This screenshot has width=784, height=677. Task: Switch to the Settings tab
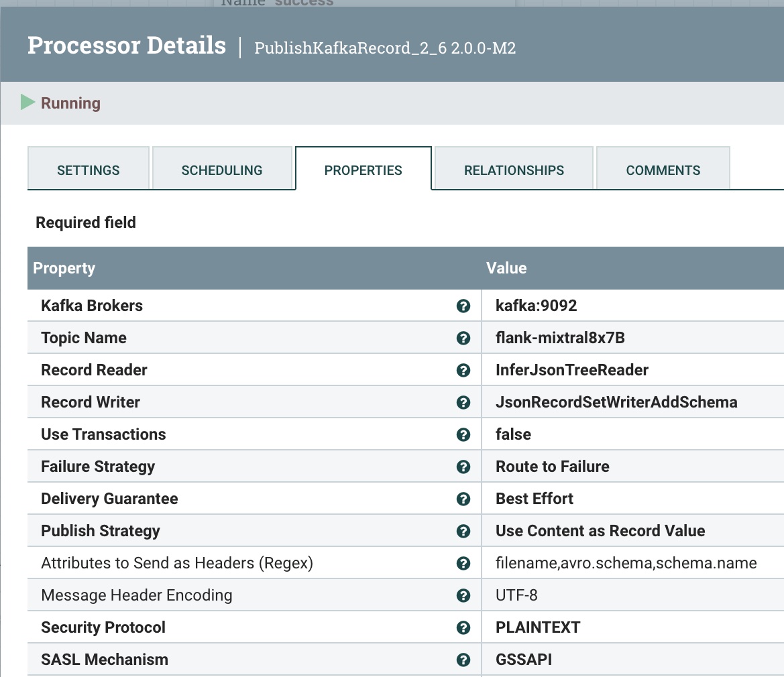pos(89,170)
